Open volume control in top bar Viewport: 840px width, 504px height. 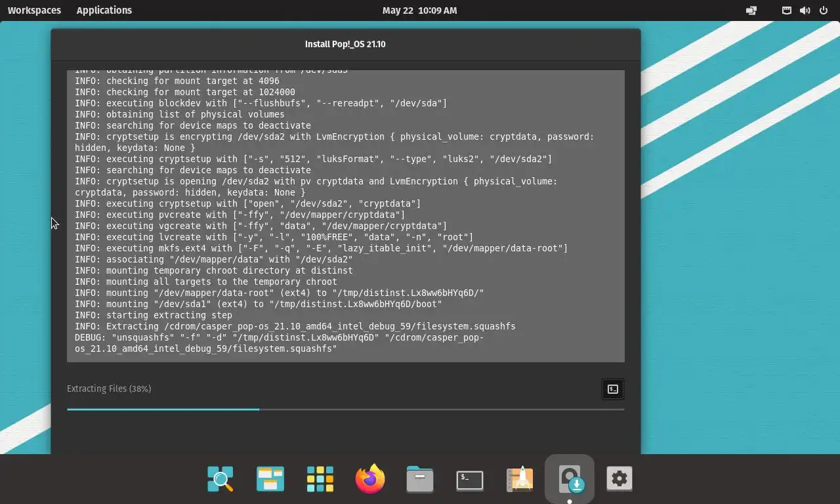click(x=805, y=10)
